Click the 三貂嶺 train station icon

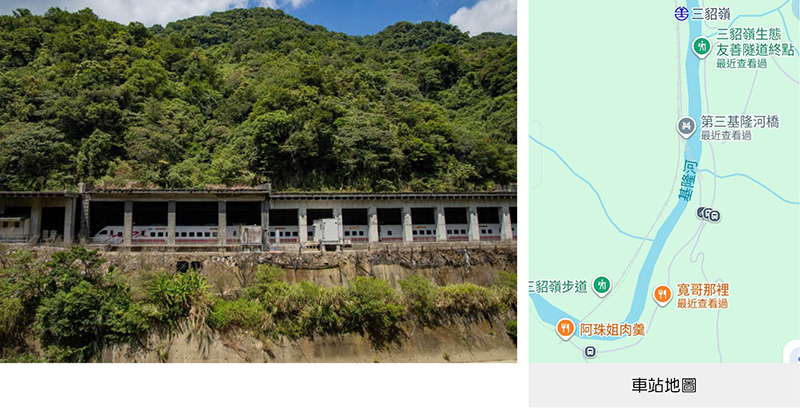(681, 14)
